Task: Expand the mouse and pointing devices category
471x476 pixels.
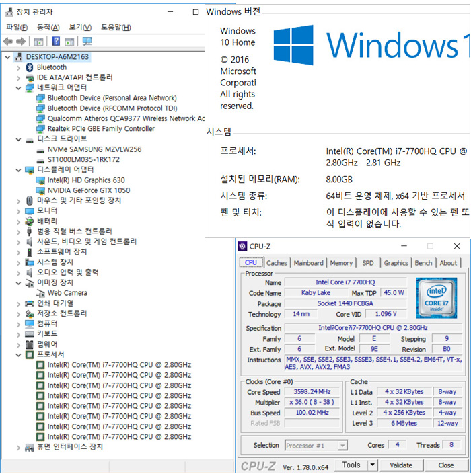Action: coord(19,201)
